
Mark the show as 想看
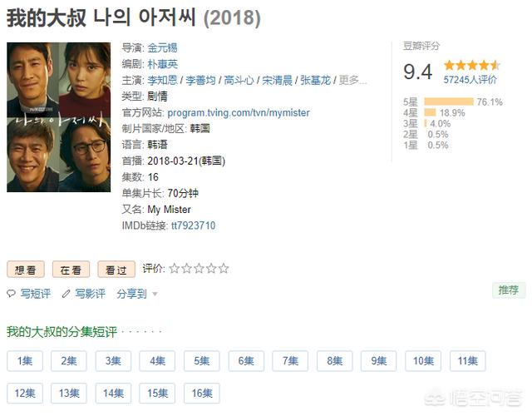click(x=26, y=270)
